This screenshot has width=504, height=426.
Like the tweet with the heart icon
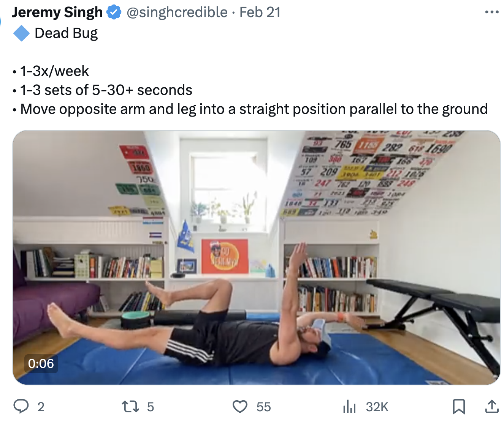(240, 407)
